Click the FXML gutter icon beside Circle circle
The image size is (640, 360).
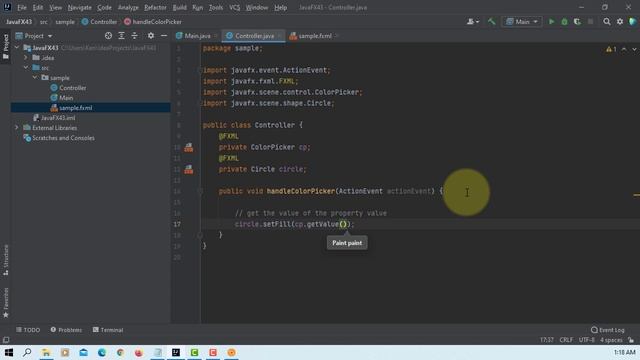189,169
